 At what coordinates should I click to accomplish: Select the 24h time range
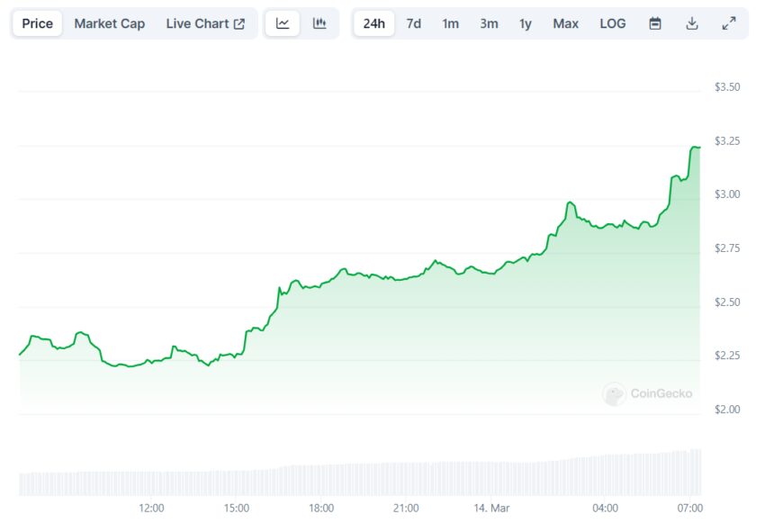coord(373,23)
